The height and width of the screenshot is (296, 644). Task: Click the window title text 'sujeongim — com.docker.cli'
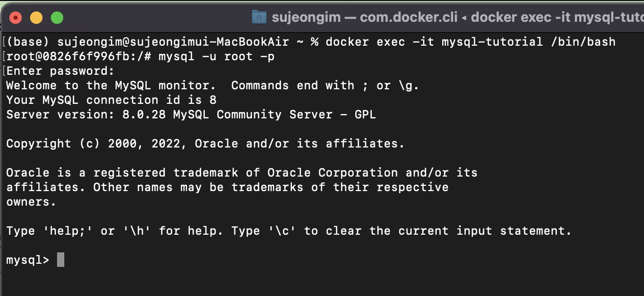click(x=365, y=17)
